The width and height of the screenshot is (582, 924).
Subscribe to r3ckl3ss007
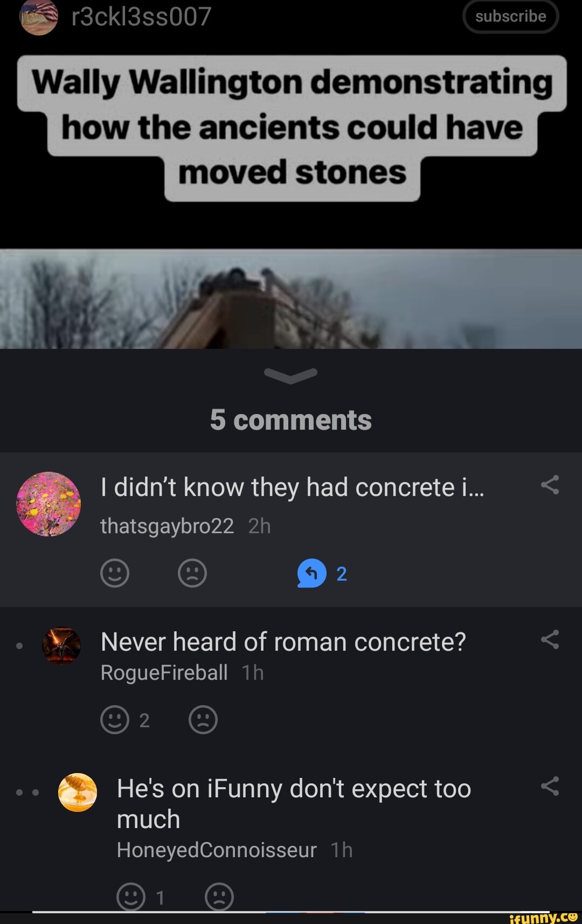[510, 16]
